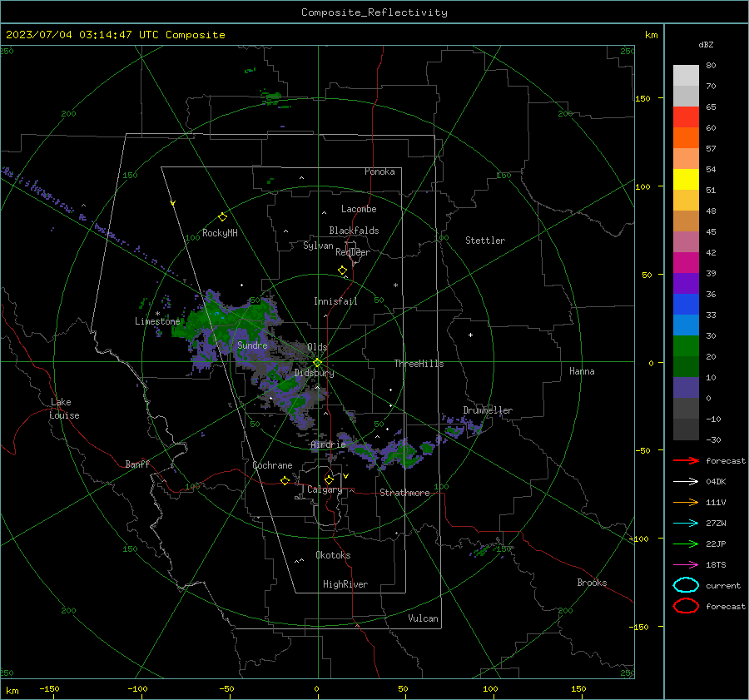Pick the purple 36-39 dBZ color swatch
Viewport: 749px width, 700px height.
tap(686, 283)
